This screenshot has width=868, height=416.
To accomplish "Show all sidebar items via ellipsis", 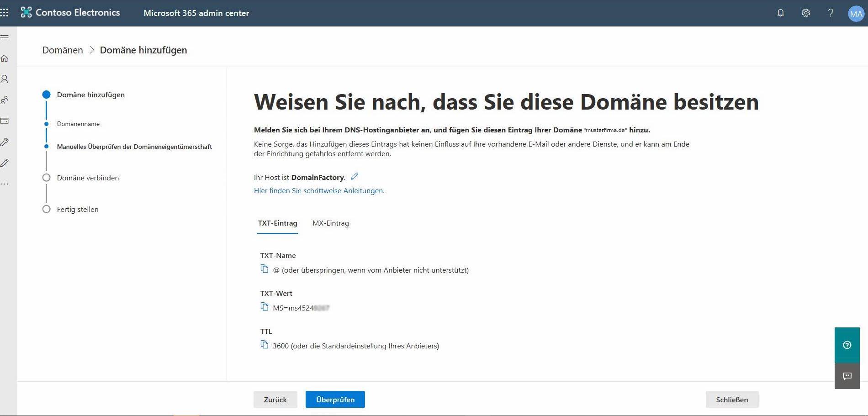I will pyautogui.click(x=5, y=184).
